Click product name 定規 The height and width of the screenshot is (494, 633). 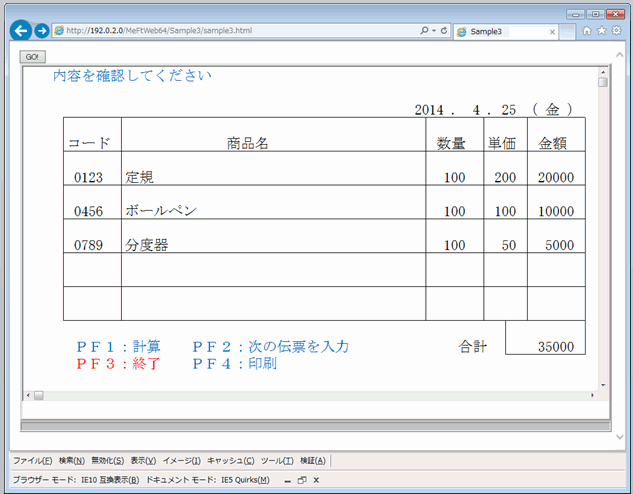[139, 177]
